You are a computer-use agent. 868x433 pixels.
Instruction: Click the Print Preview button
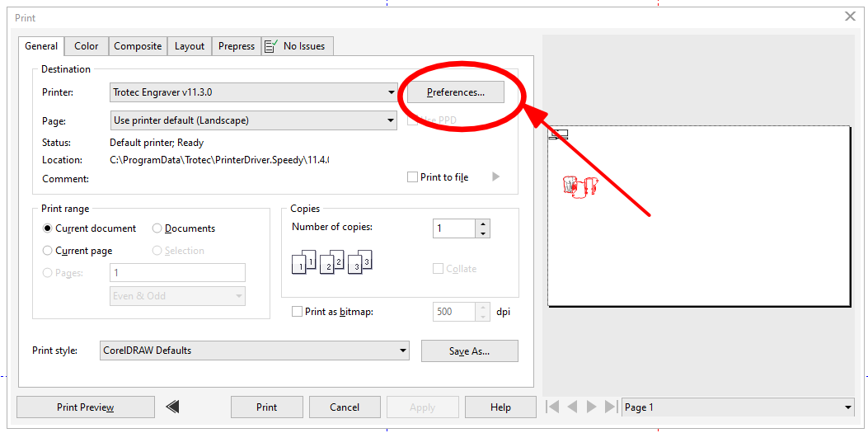pos(86,407)
